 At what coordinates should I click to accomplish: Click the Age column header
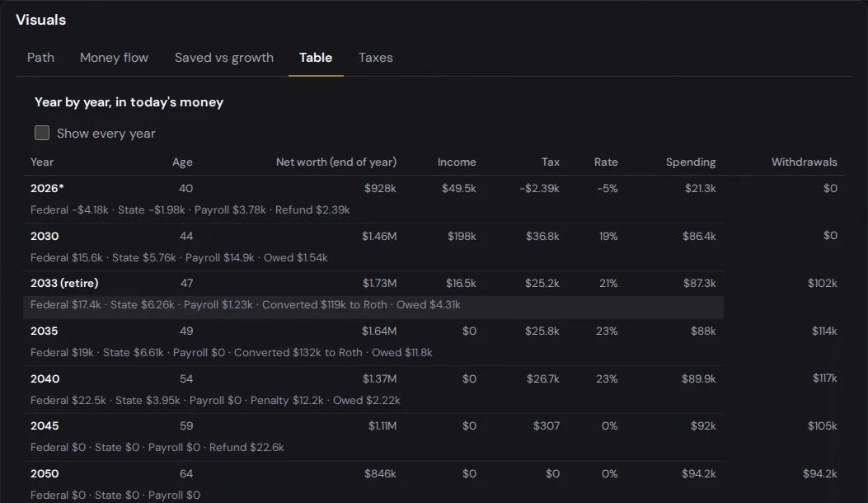click(x=182, y=162)
